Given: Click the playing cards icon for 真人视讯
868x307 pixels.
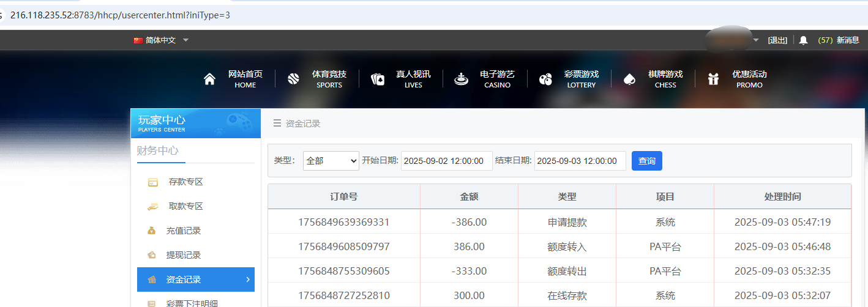Looking at the screenshot, I should (378, 80).
